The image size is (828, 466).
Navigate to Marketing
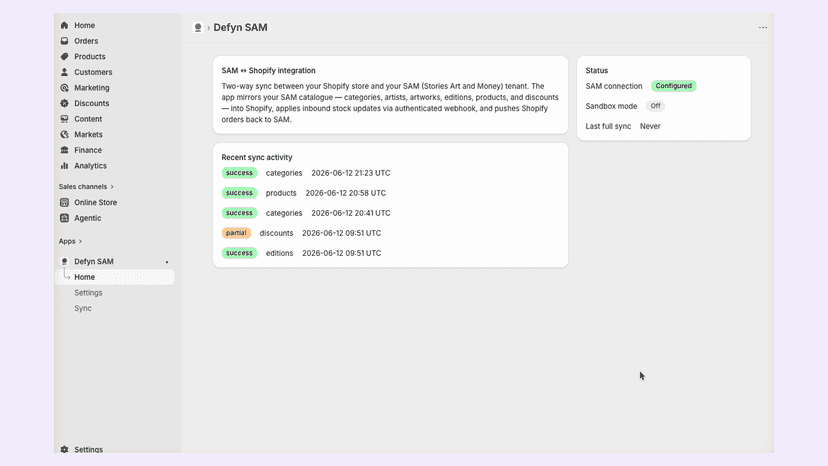(x=92, y=88)
